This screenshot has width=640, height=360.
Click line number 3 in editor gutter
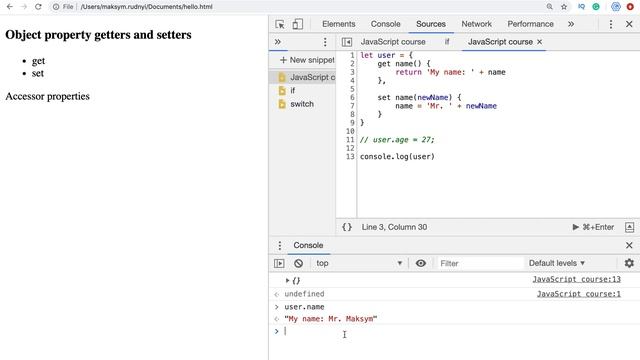(x=352, y=72)
